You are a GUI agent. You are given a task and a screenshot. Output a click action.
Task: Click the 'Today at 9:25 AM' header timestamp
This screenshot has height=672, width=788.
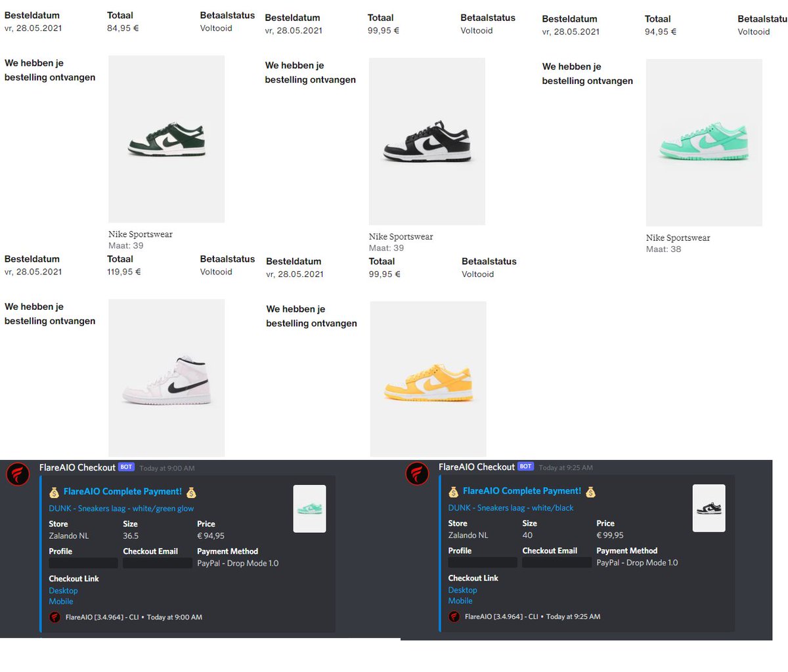coord(566,468)
